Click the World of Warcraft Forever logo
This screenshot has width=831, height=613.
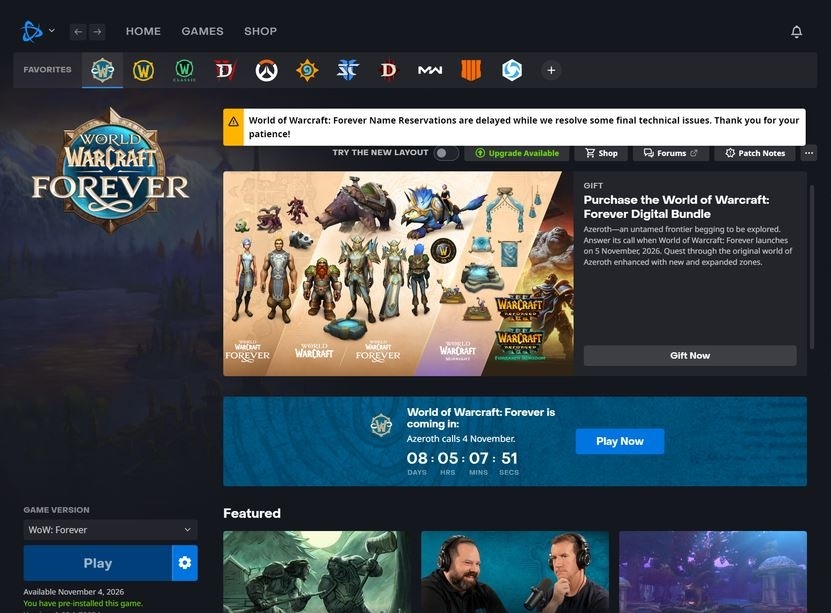110,171
